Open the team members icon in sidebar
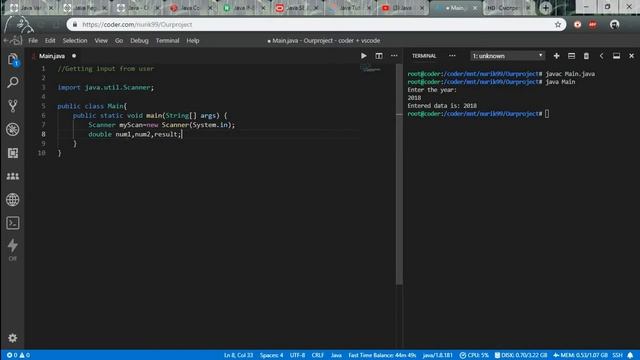 pyautogui.click(x=13, y=176)
